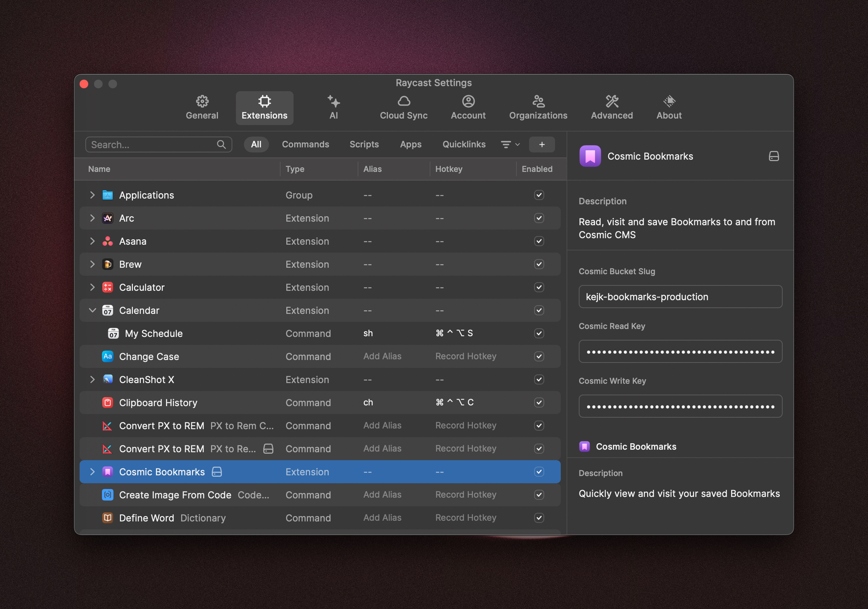Click the Convert PX to REM Re... icon

[x=108, y=449]
